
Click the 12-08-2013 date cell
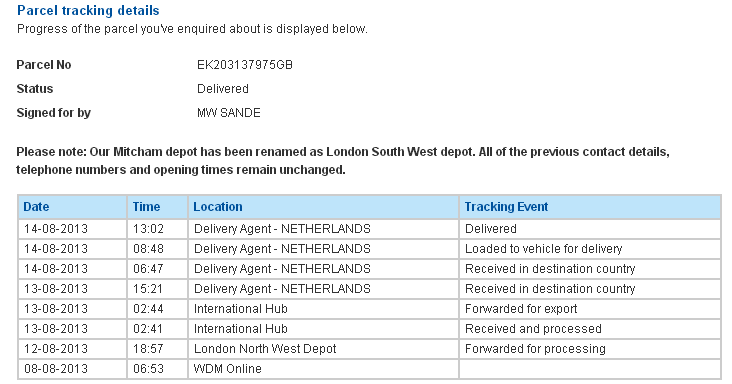click(x=72, y=349)
